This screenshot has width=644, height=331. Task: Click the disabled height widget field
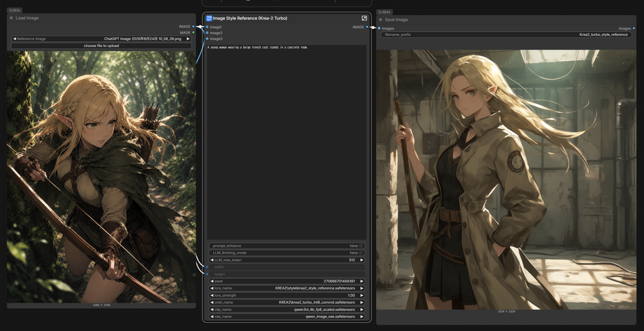click(x=287, y=274)
